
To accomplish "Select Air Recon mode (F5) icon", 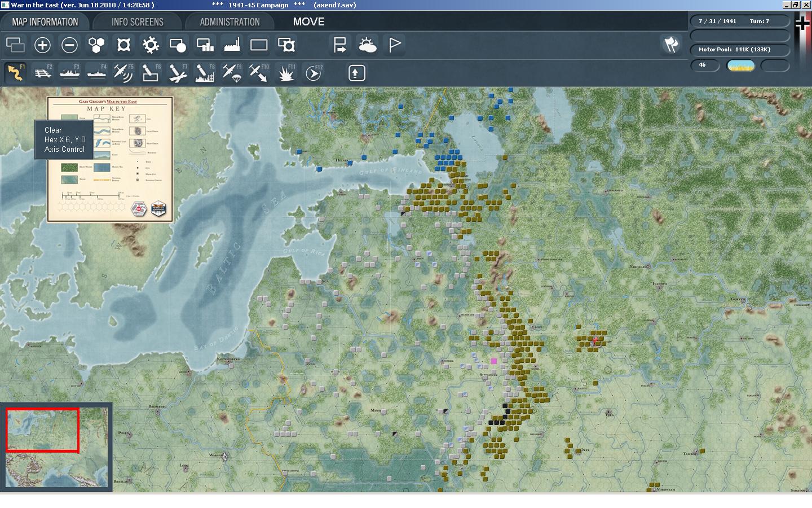I will [123, 73].
